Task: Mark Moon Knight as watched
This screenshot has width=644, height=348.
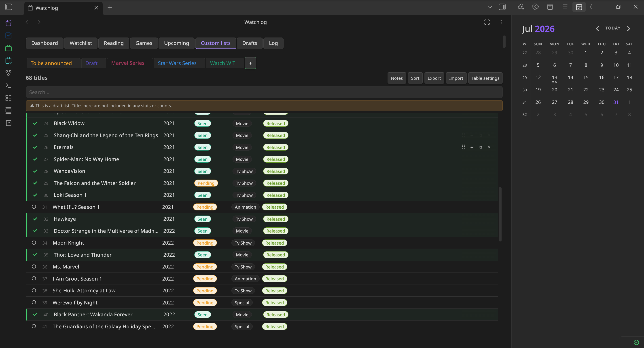Action: click(x=34, y=243)
